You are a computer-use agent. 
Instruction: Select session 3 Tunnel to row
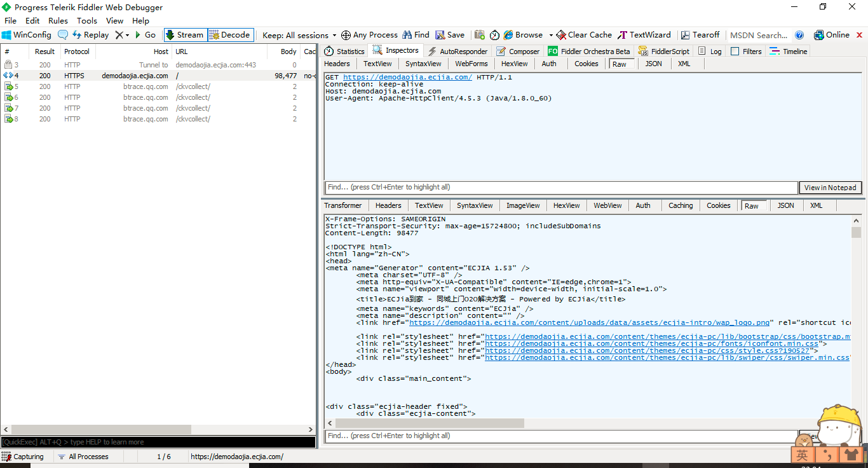158,65
